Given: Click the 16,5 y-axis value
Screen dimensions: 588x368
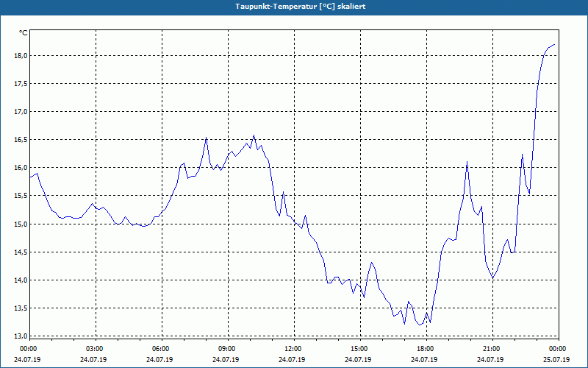Looking at the screenshot, I should point(21,140).
